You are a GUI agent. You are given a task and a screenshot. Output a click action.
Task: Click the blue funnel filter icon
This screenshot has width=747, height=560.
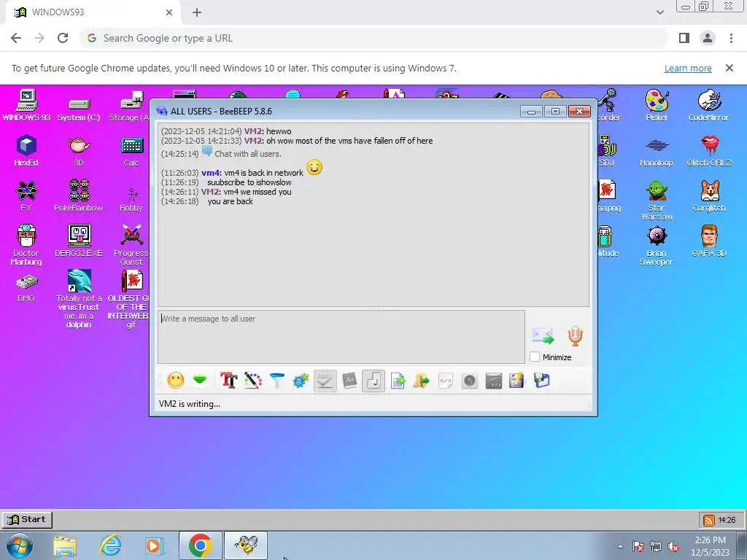276,381
